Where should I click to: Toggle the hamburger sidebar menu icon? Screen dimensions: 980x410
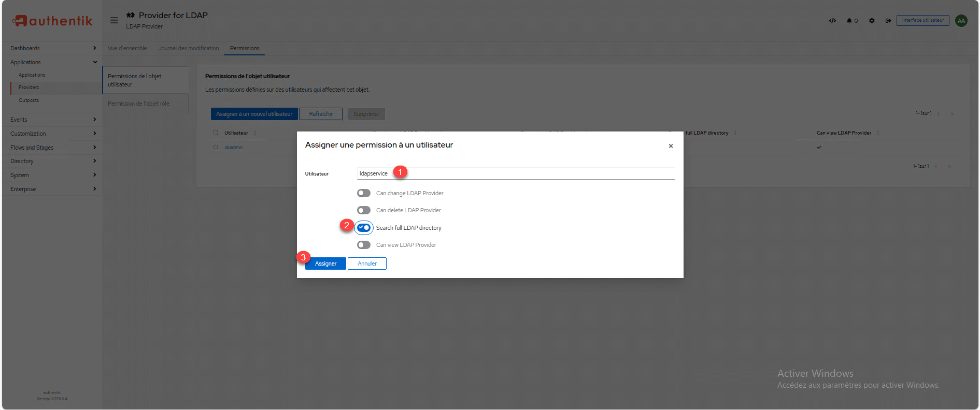[114, 20]
